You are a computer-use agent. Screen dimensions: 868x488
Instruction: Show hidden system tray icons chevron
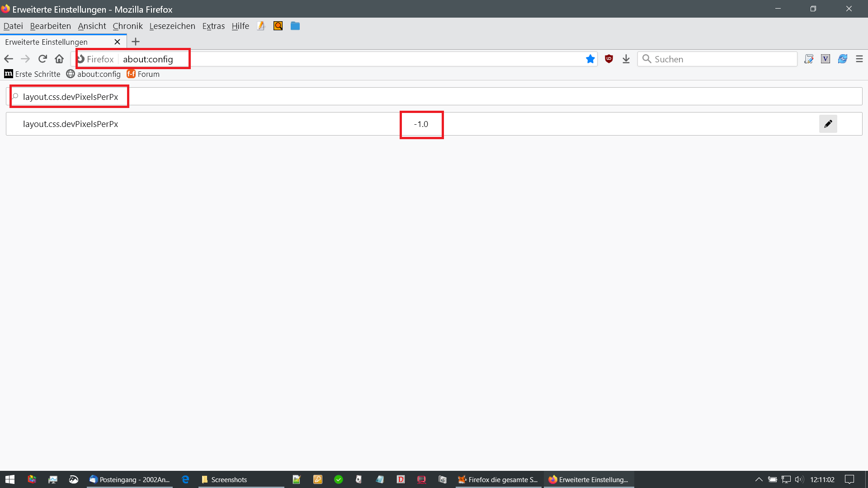(759, 479)
